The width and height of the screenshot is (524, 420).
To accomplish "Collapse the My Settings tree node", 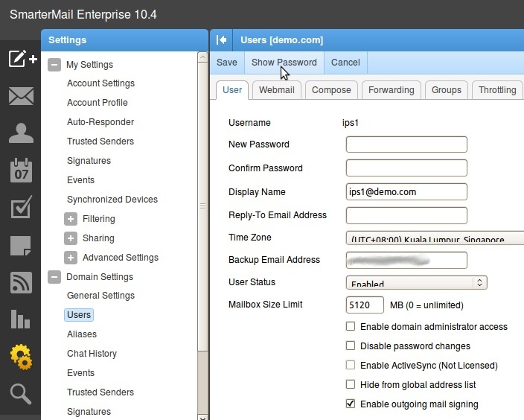I will pyautogui.click(x=54, y=65).
